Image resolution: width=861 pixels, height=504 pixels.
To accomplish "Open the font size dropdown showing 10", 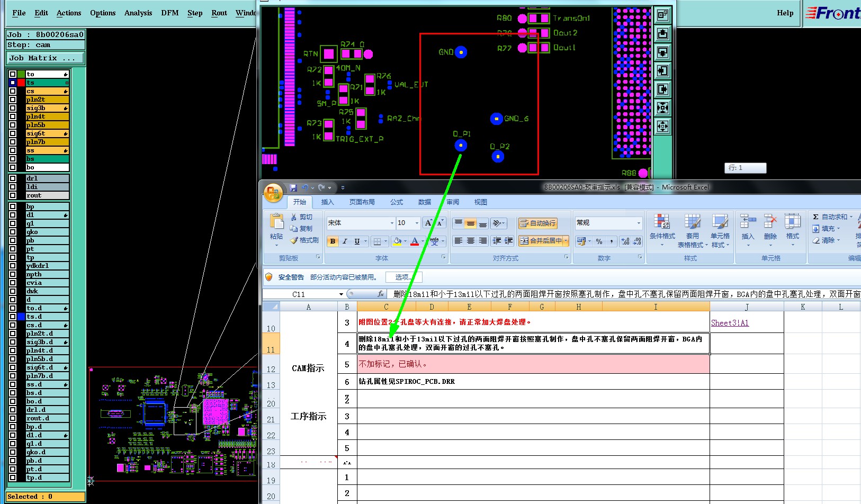I will [x=417, y=223].
